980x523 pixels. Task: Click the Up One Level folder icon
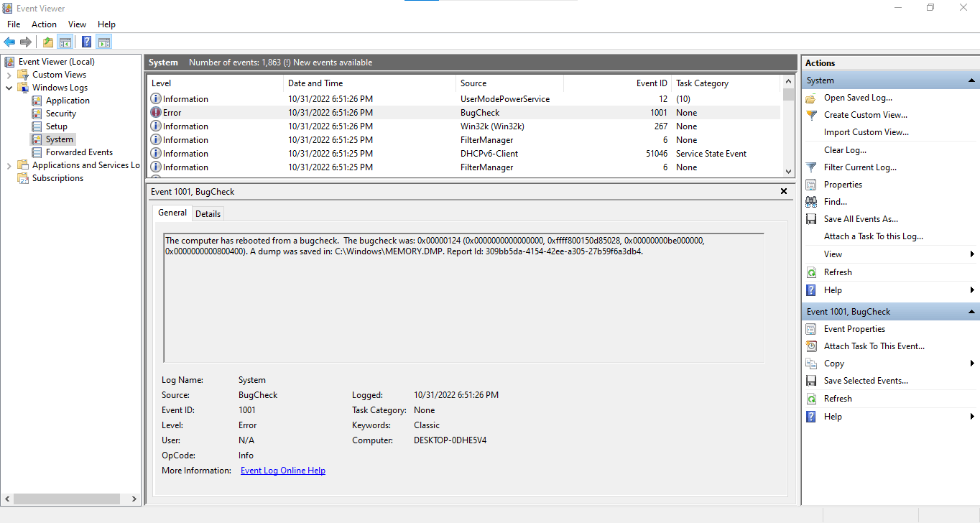tap(48, 42)
